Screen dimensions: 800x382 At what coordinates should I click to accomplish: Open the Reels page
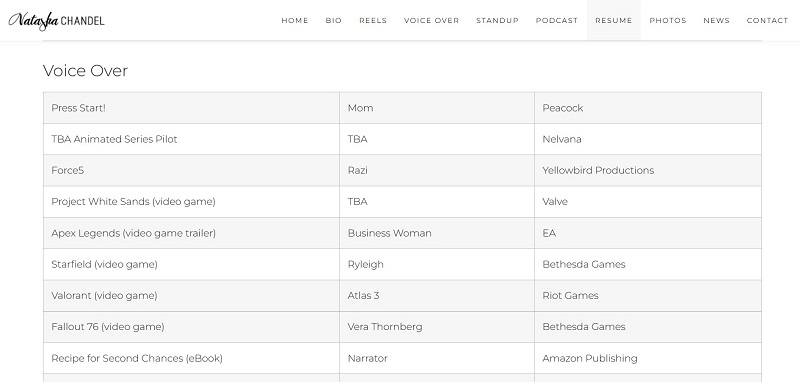point(373,20)
